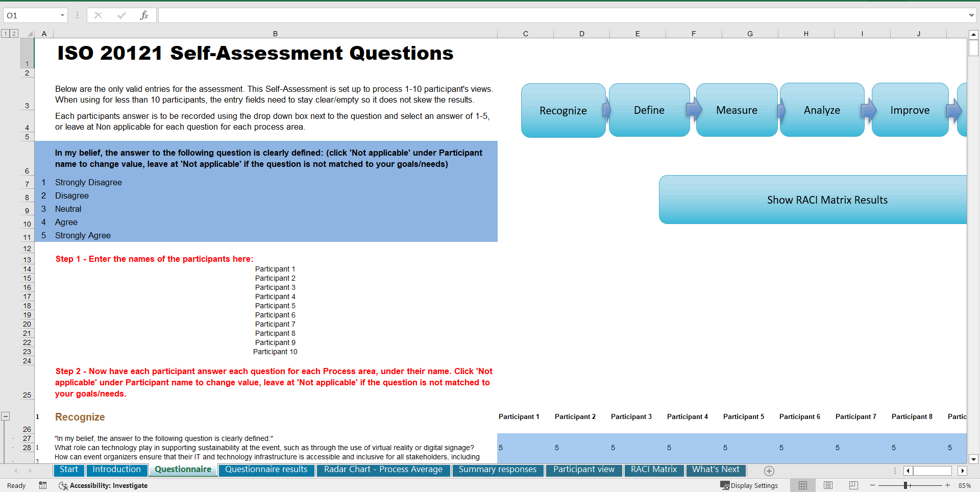
Task: Click the Define process button
Action: coord(649,110)
